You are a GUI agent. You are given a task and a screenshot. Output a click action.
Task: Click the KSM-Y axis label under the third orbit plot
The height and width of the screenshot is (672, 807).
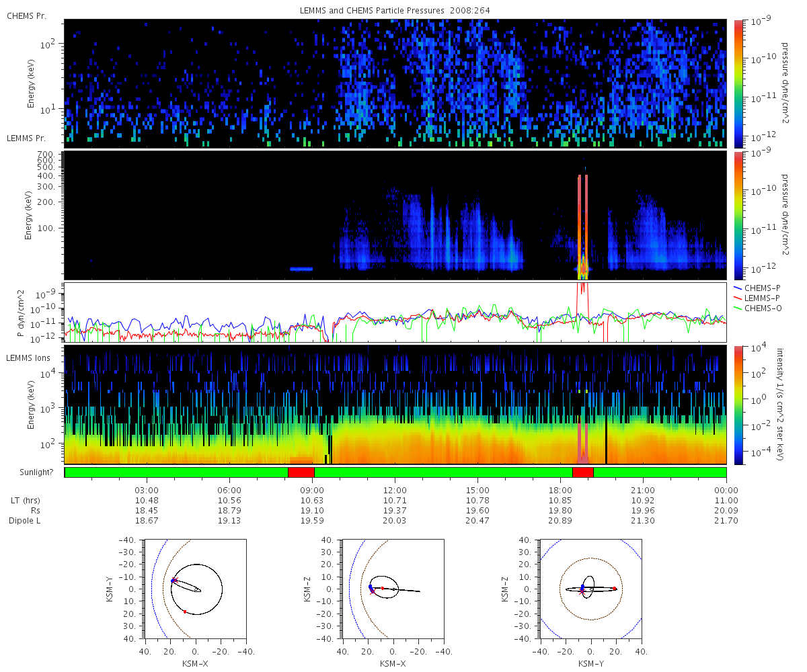(592, 663)
